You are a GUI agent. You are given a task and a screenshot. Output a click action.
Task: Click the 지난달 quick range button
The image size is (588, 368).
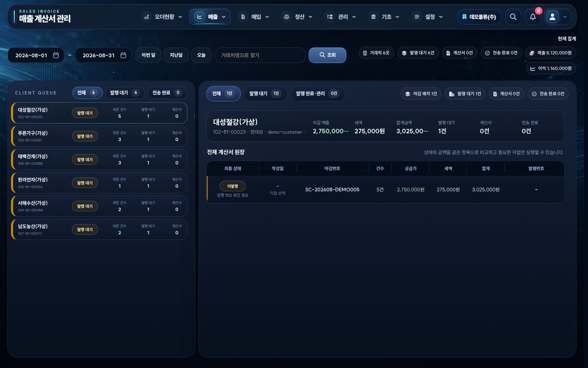pos(176,55)
